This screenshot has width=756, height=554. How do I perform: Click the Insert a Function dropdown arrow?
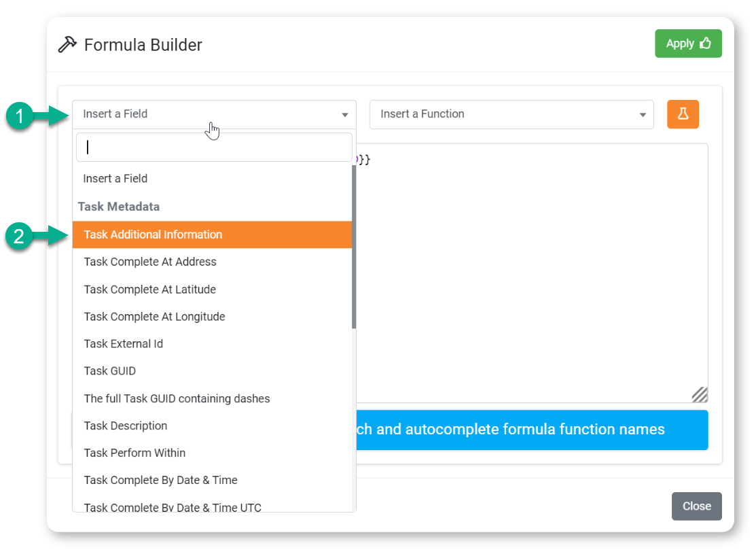[643, 115]
